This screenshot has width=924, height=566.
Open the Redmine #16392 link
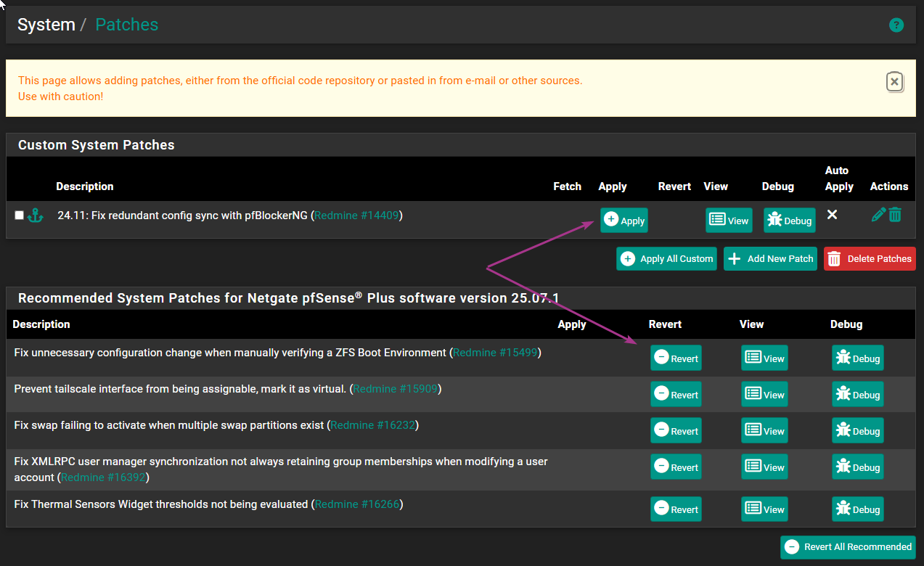(103, 477)
